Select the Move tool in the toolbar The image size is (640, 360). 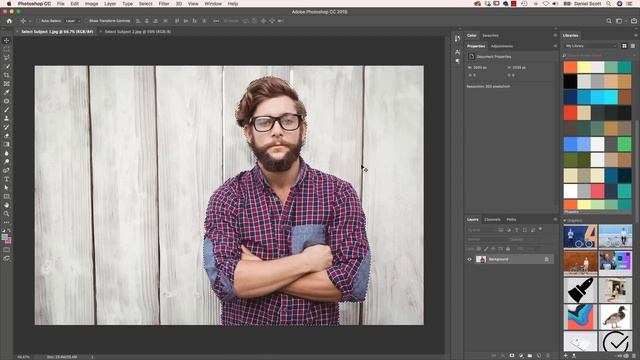pyautogui.click(x=7, y=40)
